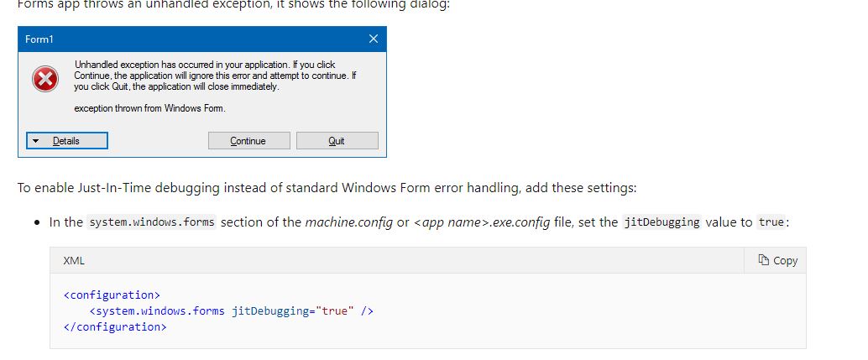Click the inline true code value
Image resolution: width=868 pixels, height=360 pixels.
(x=771, y=222)
